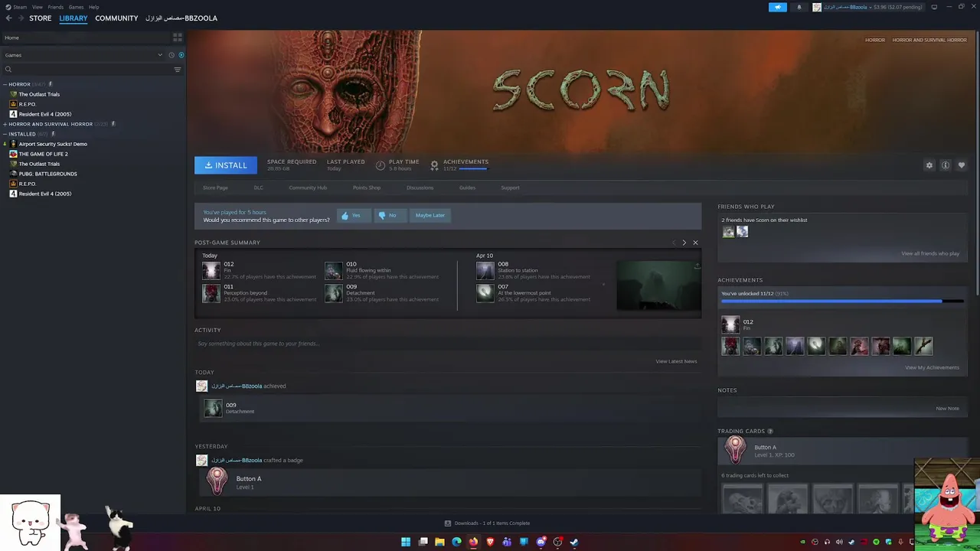
Task: Open the Steam announcements megaphone button
Action: click(x=777, y=7)
